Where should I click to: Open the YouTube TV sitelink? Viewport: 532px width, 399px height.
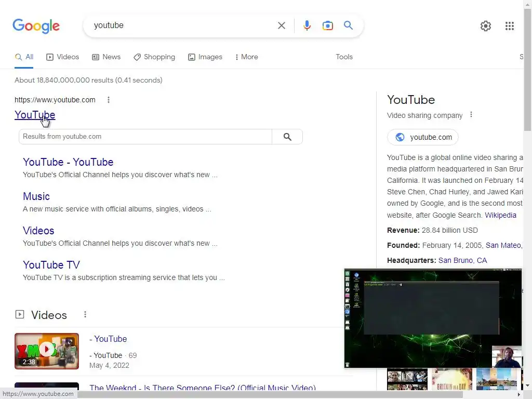coord(51,265)
